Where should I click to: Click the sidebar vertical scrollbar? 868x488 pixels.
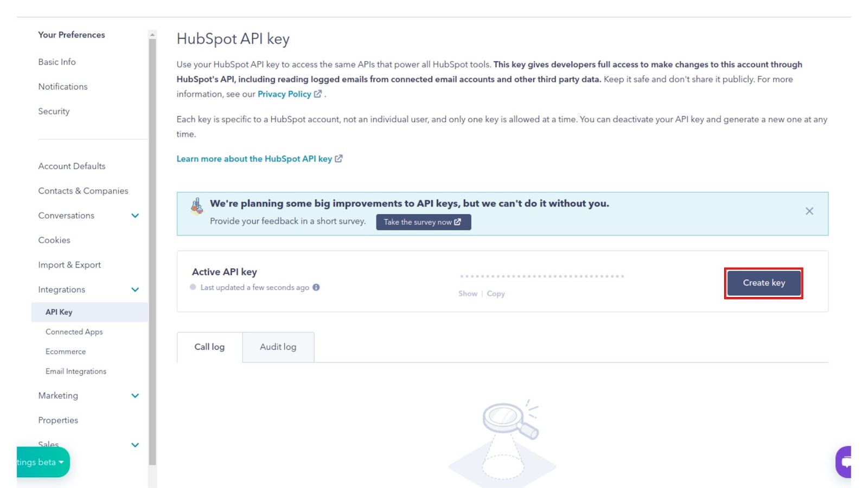point(152,252)
